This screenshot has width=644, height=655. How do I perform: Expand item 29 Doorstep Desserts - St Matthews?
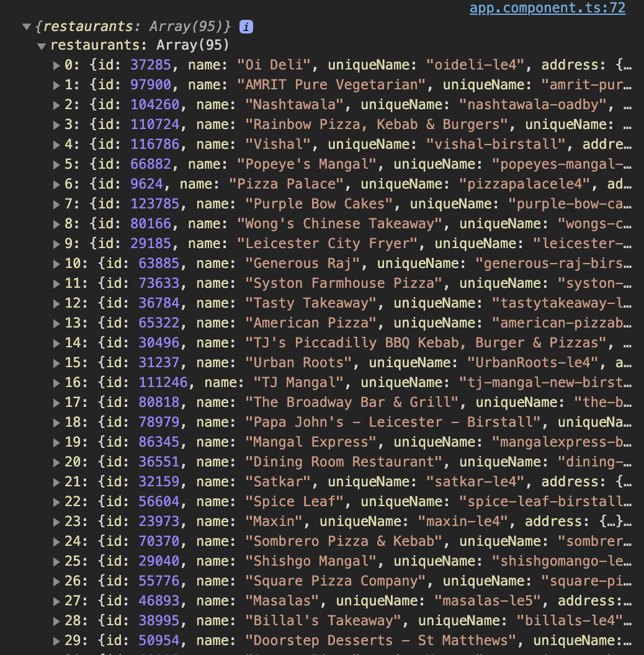56,641
